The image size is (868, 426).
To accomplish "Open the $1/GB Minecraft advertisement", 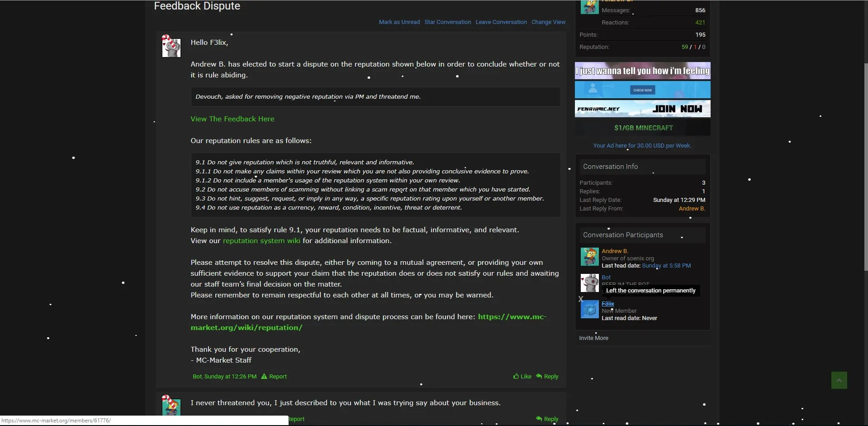I will (x=643, y=128).
